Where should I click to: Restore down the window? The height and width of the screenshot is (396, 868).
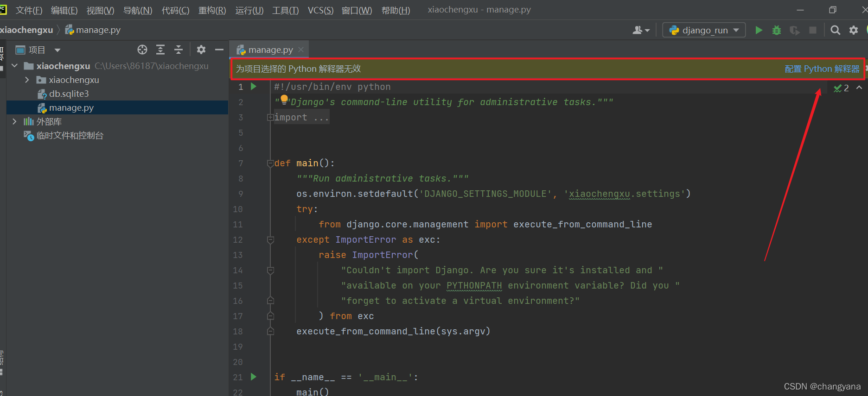tap(833, 10)
